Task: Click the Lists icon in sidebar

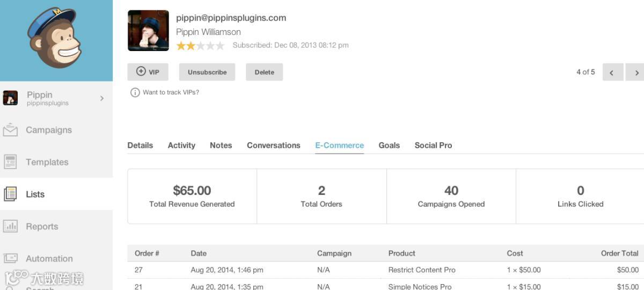Action: point(10,194)
